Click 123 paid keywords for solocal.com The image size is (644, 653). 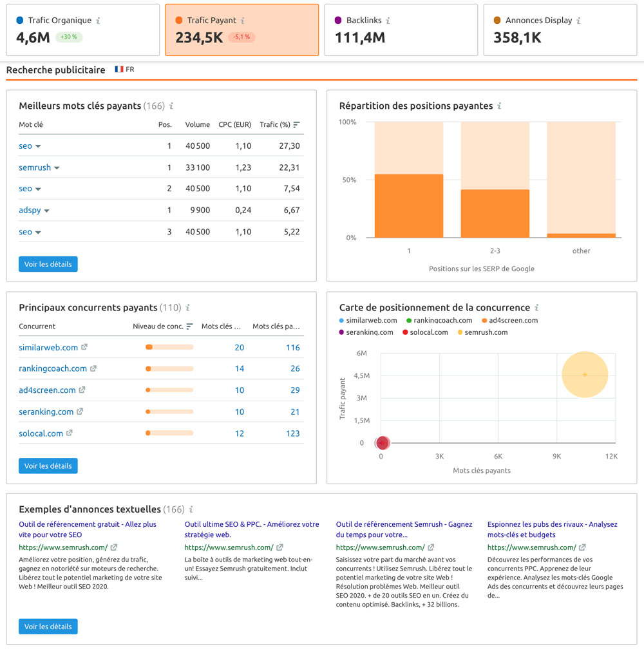pos(293,433)
